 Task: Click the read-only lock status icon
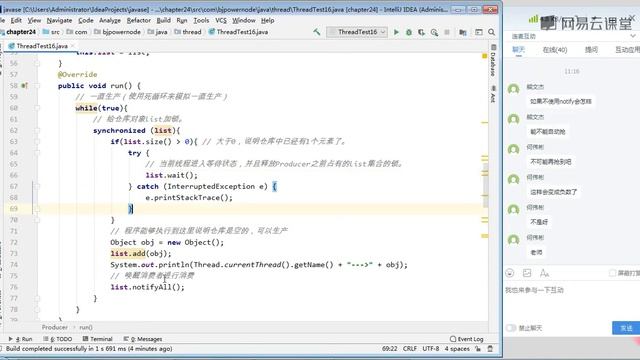click(x=478, y=349)
